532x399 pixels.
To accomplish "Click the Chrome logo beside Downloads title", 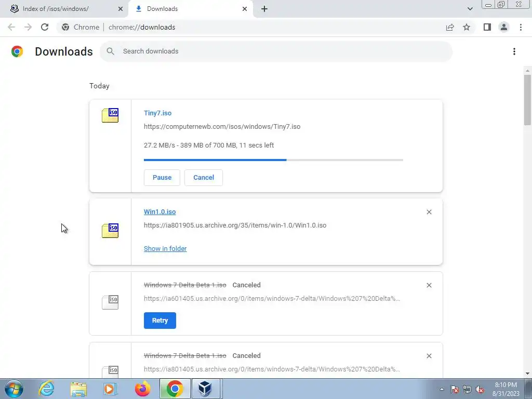I will (x=17, y=51).
